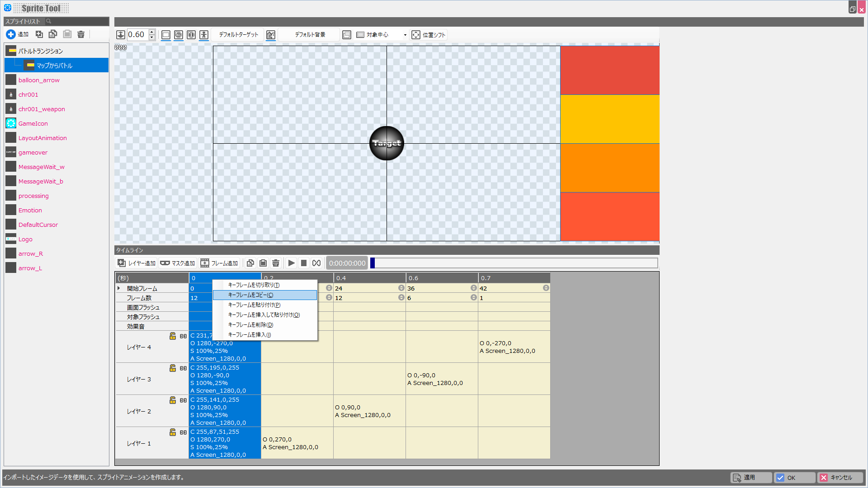868x488 pixels.
Task: Click the マスク追加 mask add button
Action: [178, 263]
